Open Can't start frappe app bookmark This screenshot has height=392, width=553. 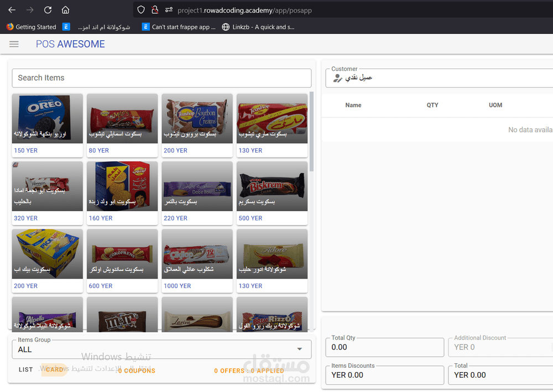point(179,27)
